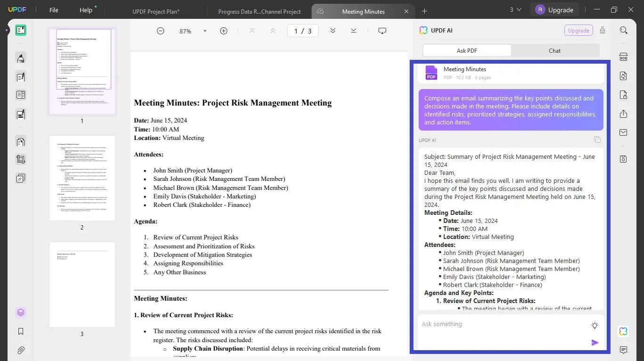
Task: Open the File menu
Action: [x=53, y=9]
